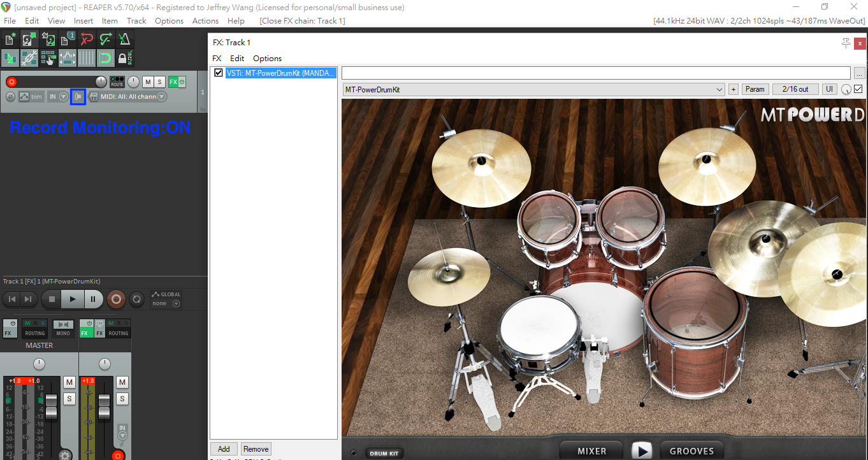Click the Track 1 pan knob in track panel
Viewport: 868px width, 460px height.
[x=133, y=82]
